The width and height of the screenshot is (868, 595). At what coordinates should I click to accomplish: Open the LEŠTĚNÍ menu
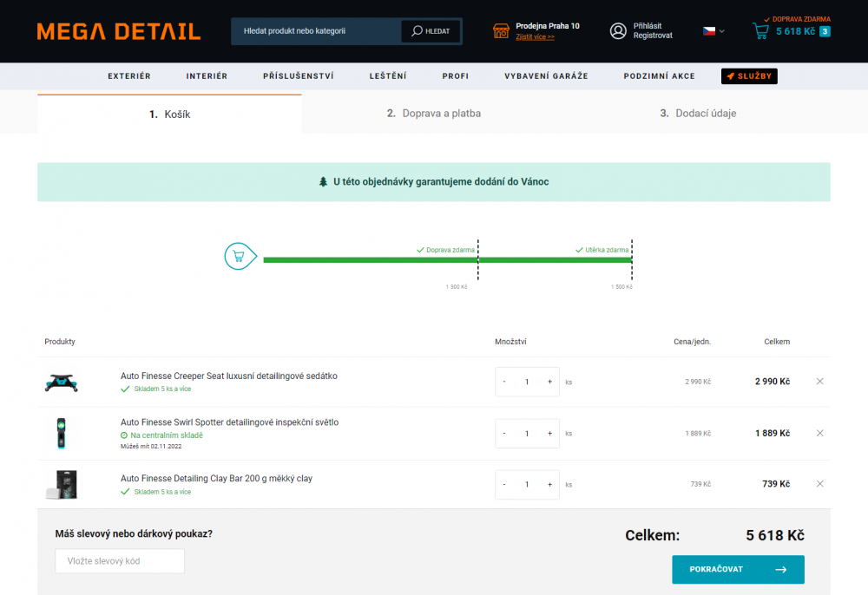pyautogui.click(x=388, y=76)
